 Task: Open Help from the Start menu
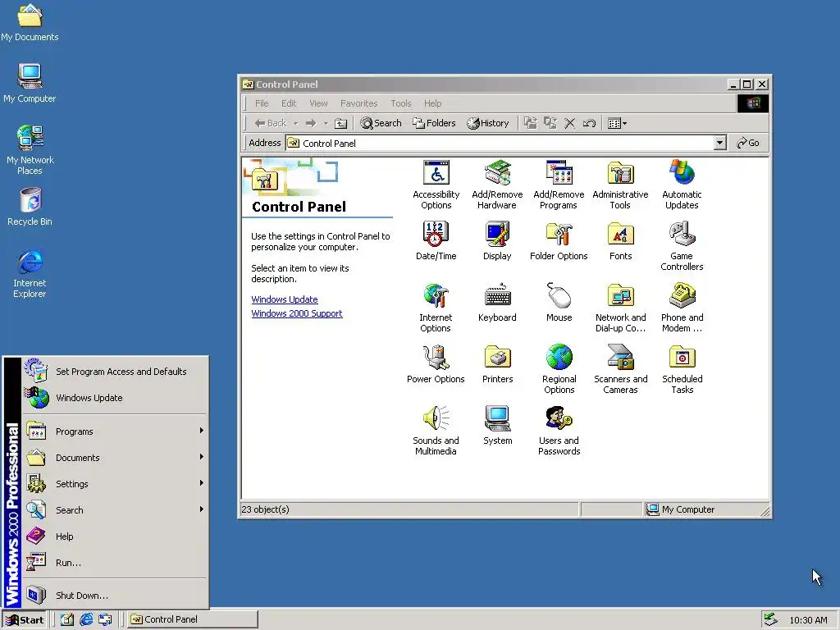(x=116, y=536)
